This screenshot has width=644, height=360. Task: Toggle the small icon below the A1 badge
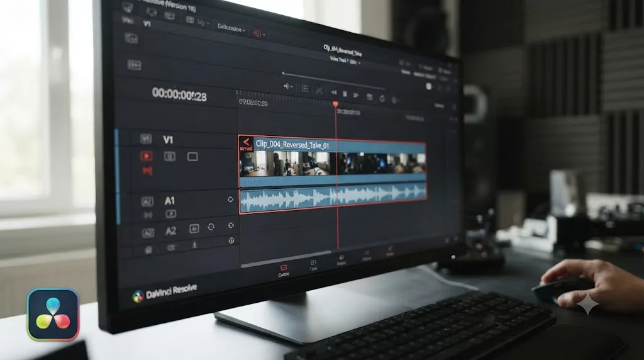148,215
